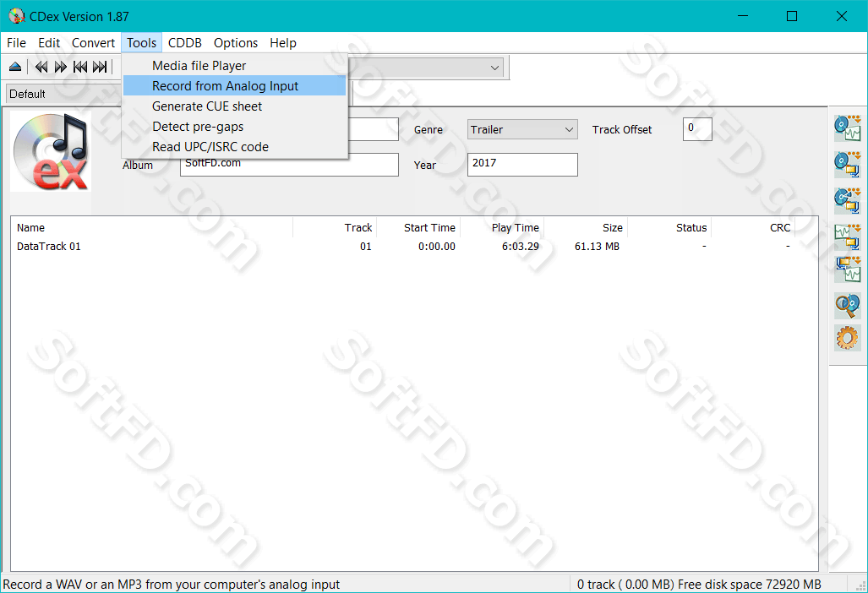The height and width of the screenshot is (593, 868).
Task: Click the Album text field
Action: pos(289,164)
